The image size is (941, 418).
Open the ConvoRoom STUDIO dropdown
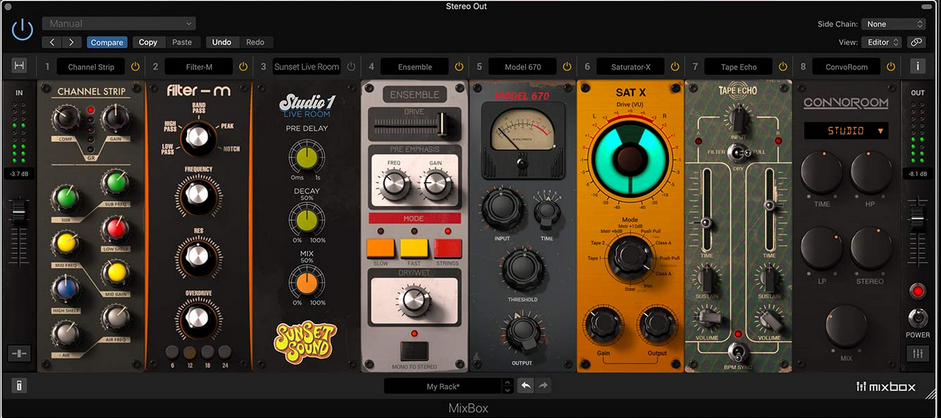[x=846, y=131]
